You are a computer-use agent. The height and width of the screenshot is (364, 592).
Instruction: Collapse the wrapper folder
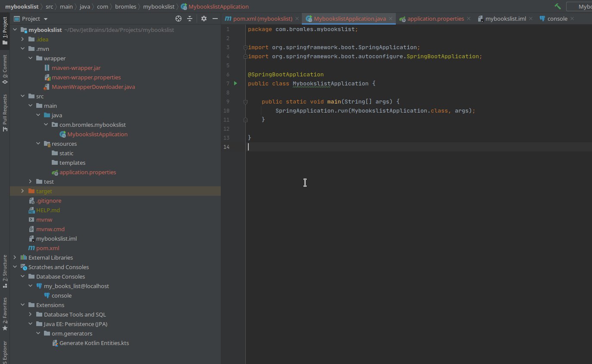[31, 58]
